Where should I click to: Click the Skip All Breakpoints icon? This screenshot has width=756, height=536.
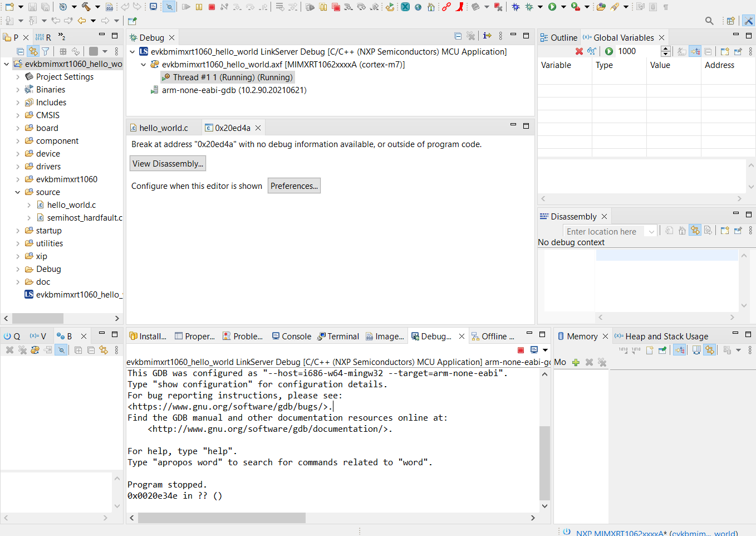point(169,7)
